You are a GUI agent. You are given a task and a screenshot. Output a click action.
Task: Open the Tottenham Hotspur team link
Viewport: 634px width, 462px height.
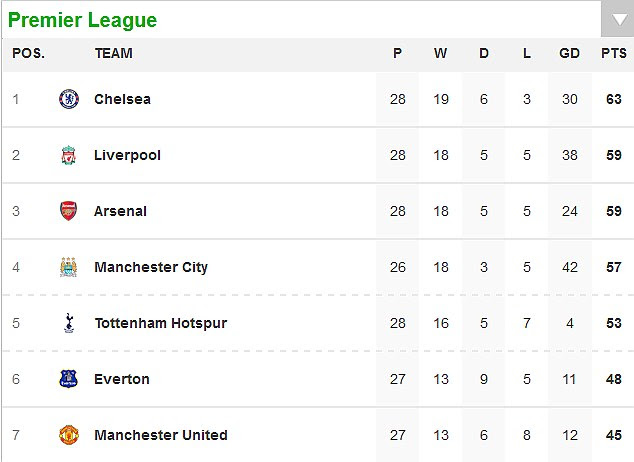(x=161, y=323)
